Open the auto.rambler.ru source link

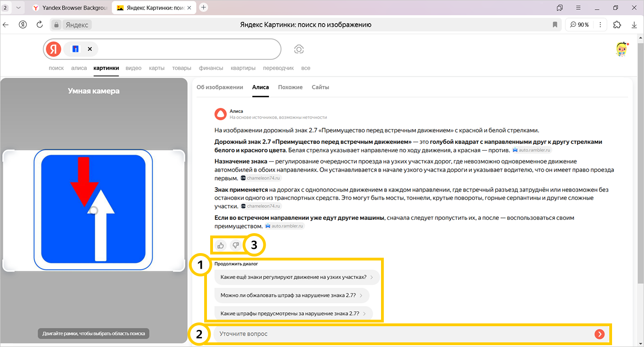(x=532, y=150)
